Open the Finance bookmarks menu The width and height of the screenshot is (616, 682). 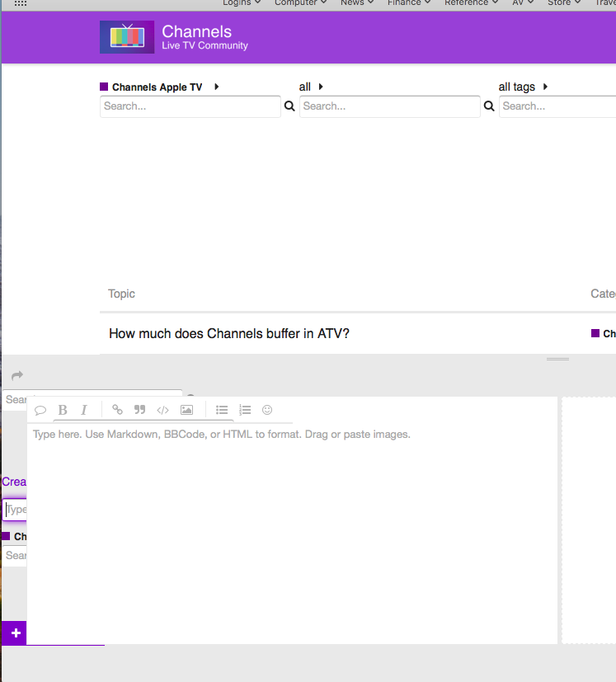(409, 3)
